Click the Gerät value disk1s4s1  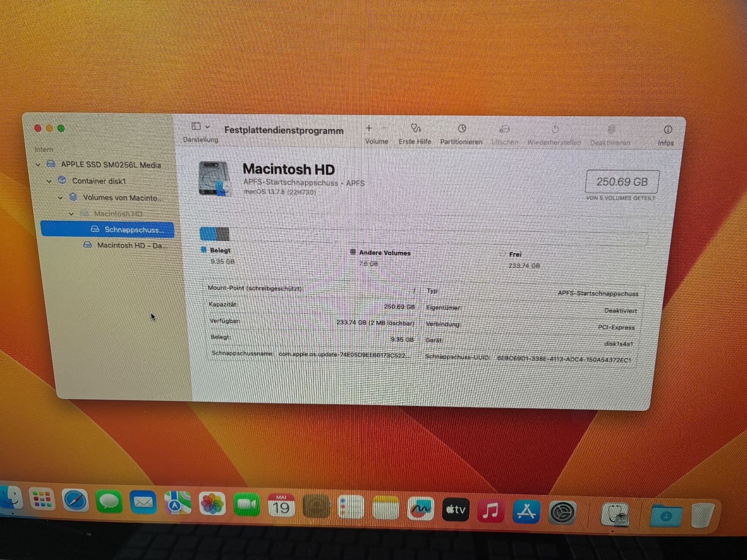(x=619, y=343)
